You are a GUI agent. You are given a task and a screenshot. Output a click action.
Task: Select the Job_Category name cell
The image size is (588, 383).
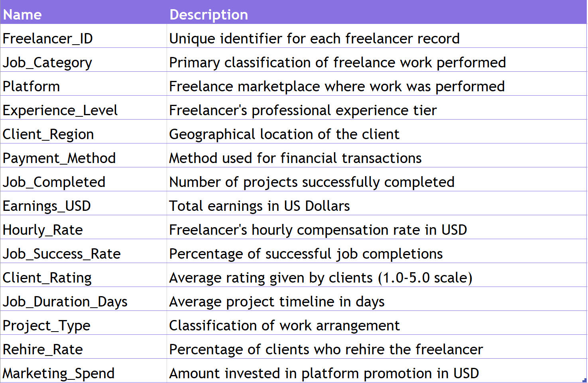(x=47, y=63)
